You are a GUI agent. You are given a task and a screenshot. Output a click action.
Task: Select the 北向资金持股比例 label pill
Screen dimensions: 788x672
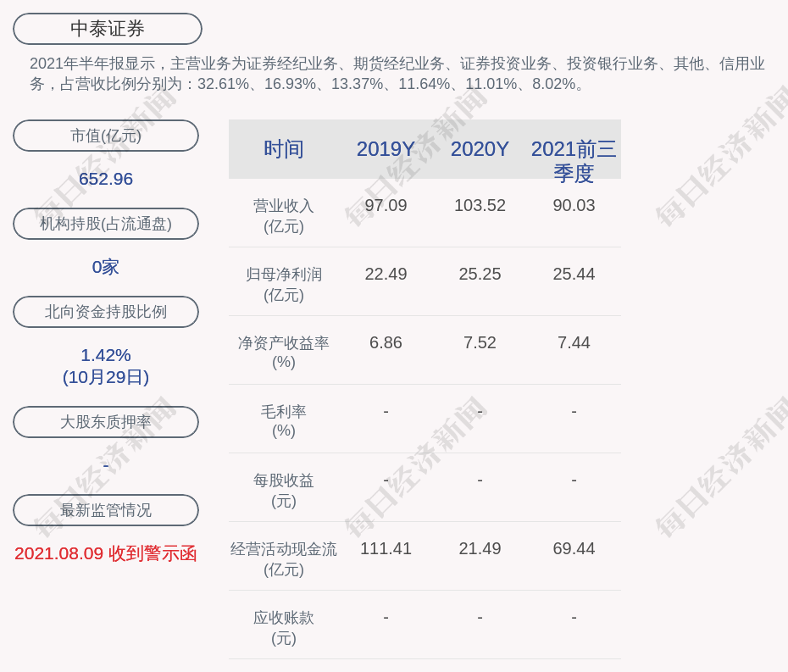[106, 312]
